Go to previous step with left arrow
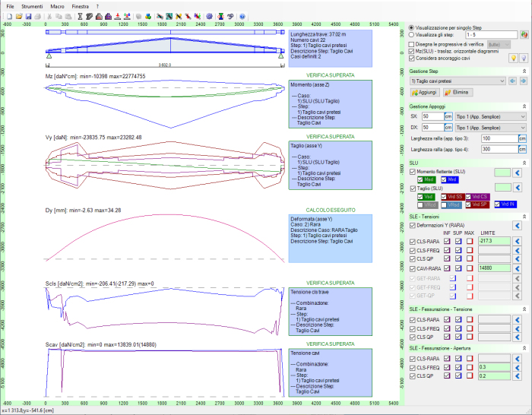 coord(513,81)
